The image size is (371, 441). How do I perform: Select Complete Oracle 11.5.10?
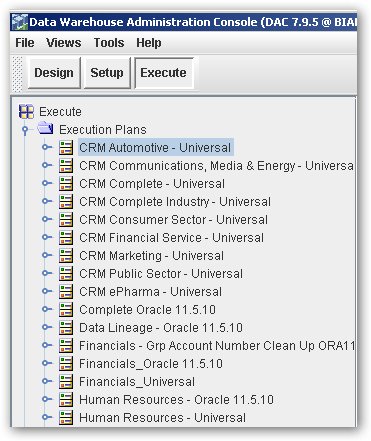[147, 309]
